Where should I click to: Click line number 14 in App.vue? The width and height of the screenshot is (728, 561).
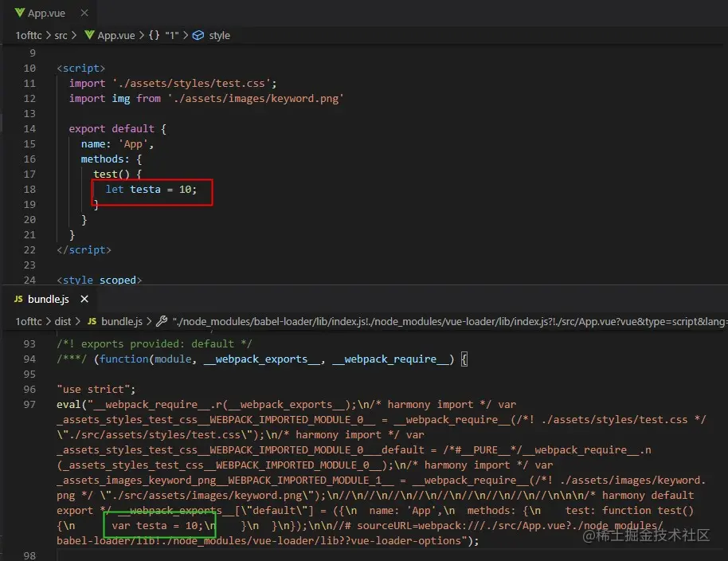point(29,128)
